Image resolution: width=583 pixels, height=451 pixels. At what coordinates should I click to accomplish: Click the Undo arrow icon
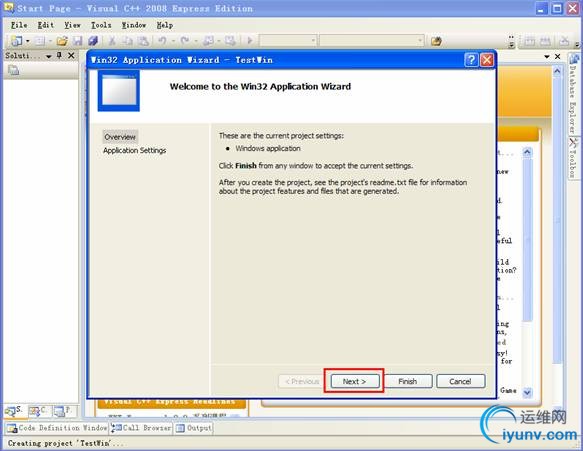162,41
